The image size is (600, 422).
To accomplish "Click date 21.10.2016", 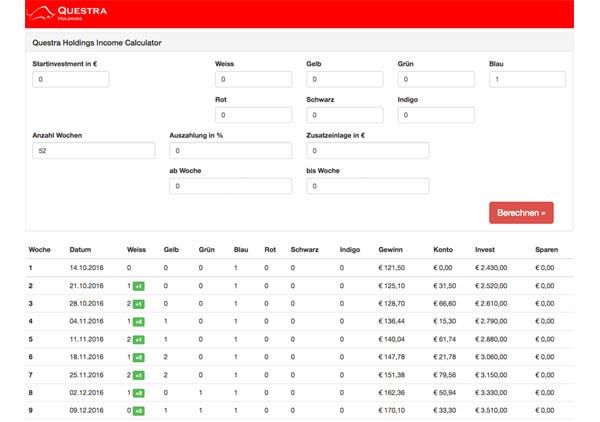I will 86,286.
